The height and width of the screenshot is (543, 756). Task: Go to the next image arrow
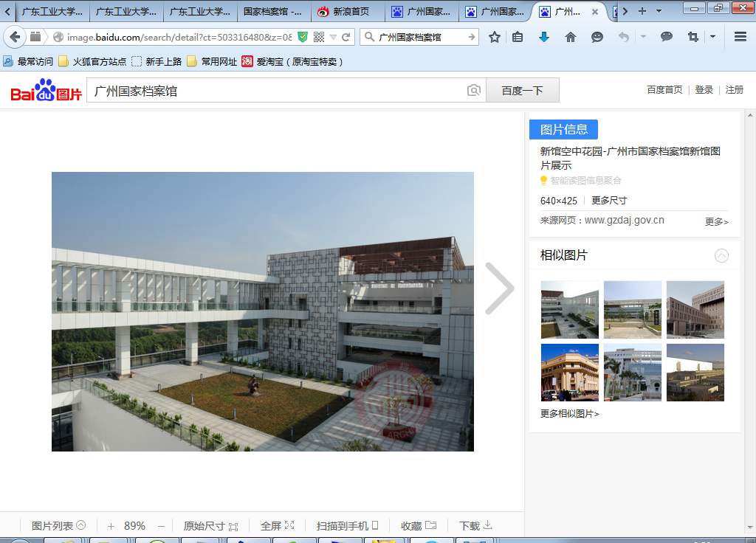499,288
